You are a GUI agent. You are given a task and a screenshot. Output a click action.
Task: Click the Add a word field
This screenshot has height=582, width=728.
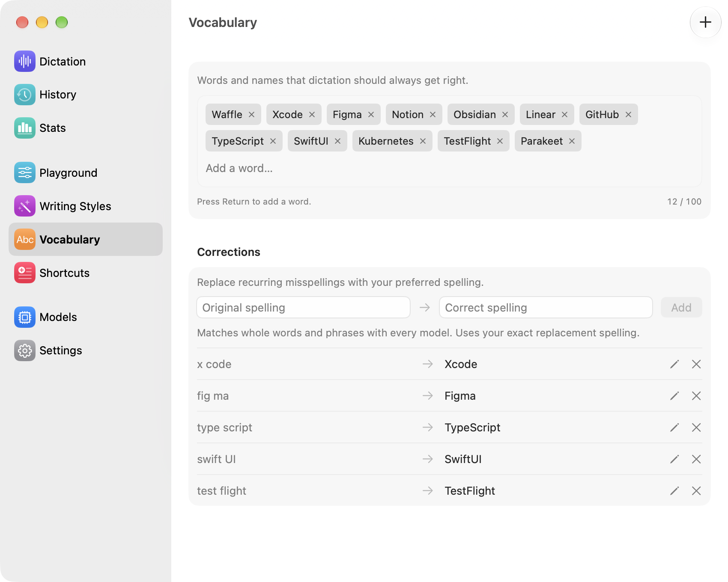449,168
